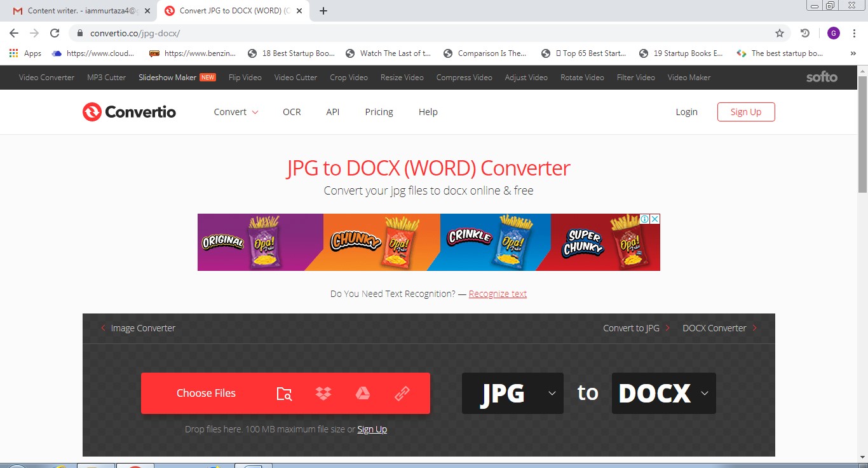The height and width of the screenshot is (468, 868).
Task: Open the Help page
Action: [x=428, y=112]
